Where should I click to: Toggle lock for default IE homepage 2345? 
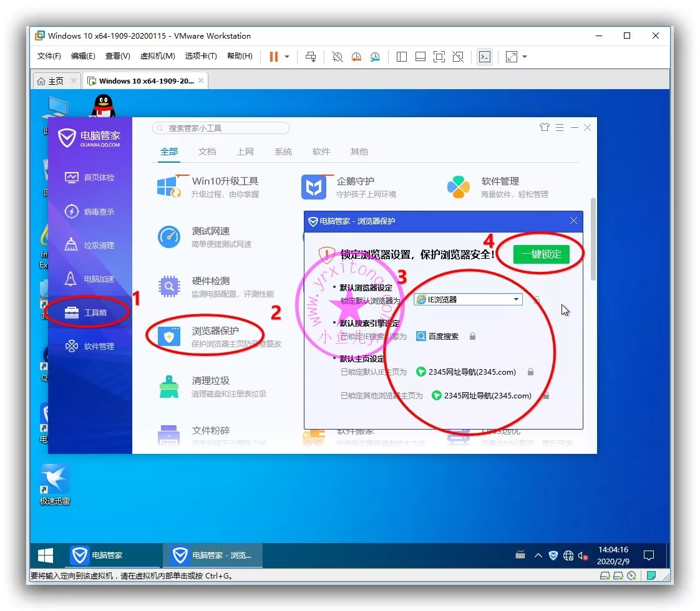coord(530,372)
